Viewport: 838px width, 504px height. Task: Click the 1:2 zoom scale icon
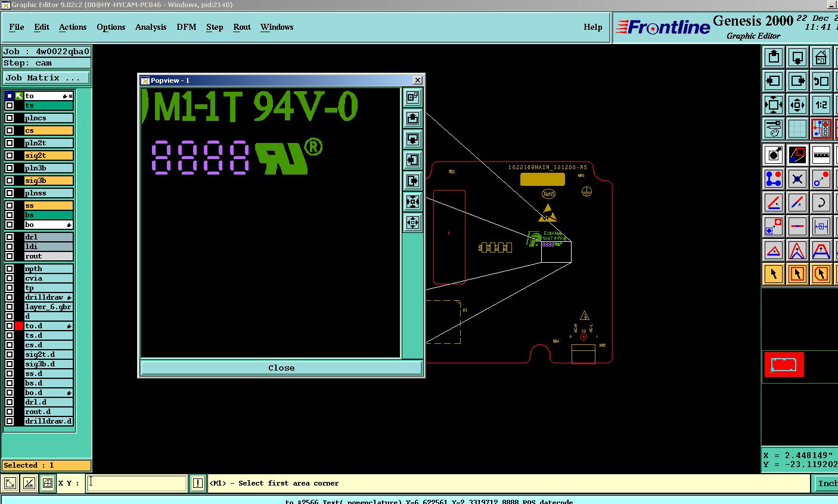click(821, 105)
